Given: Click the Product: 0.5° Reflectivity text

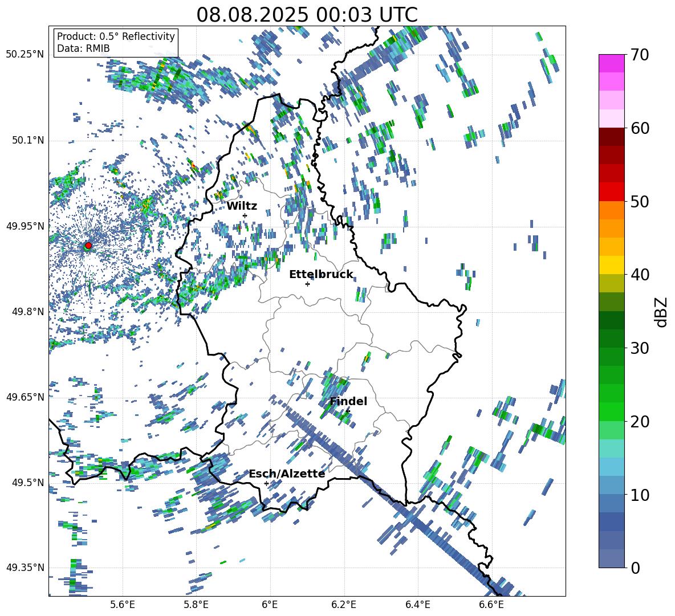Looking at the screenshot, I should [116, 36].
